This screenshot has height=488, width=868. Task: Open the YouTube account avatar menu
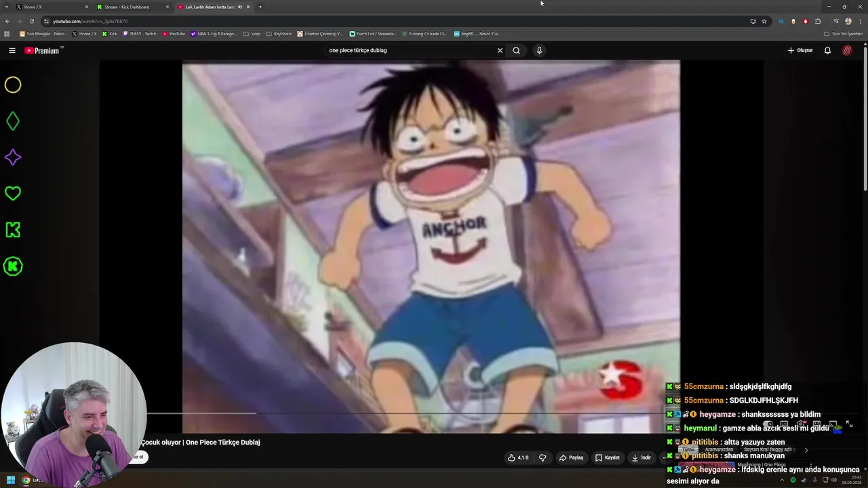(847, 50)
